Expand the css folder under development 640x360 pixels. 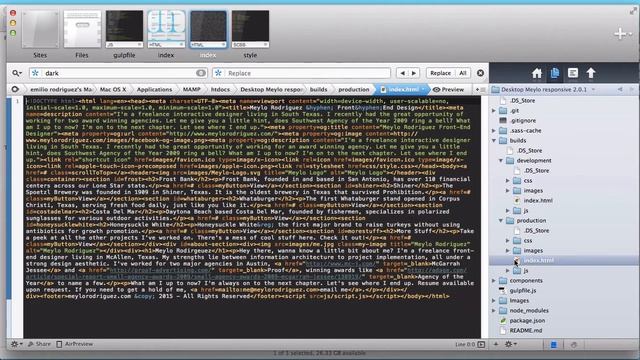pyautogui.click(x=508, y=180)
